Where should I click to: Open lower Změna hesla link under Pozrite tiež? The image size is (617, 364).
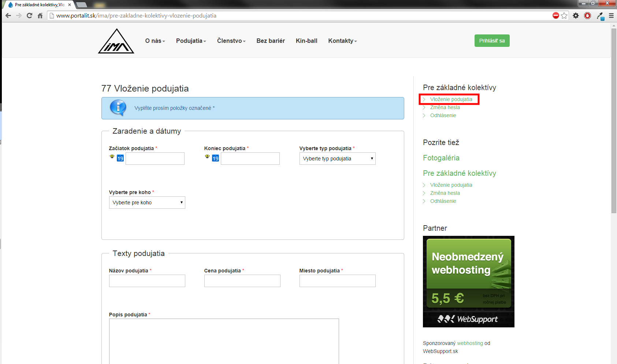(x=445, y=193)
